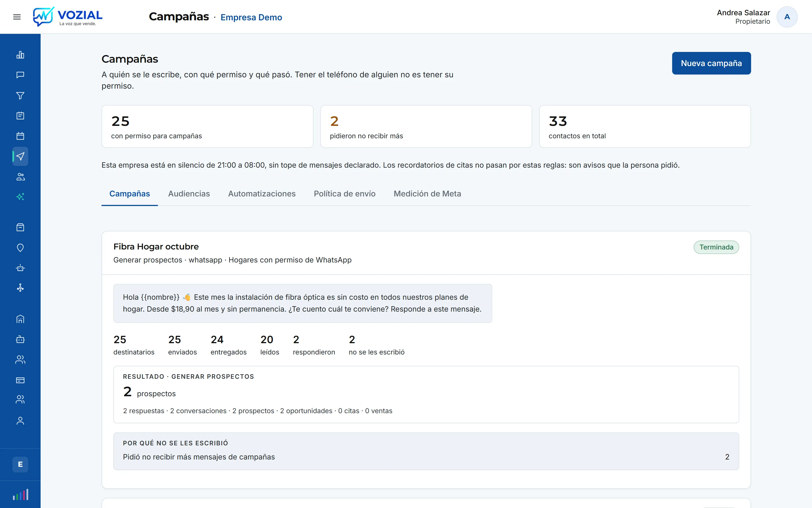Image resolution: width=812 pixels, height=508 pixels.
Task: Click the Vozial logo
Action: [x=67, y=17]
